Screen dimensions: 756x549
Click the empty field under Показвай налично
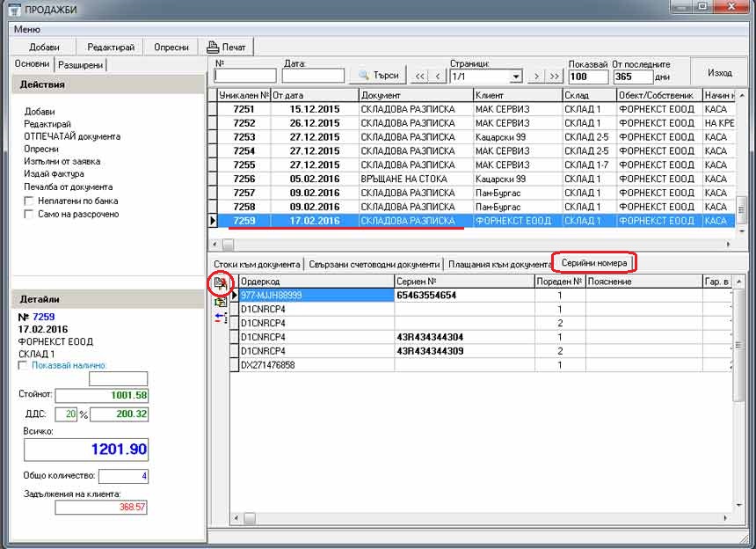[x=118, y=378]
